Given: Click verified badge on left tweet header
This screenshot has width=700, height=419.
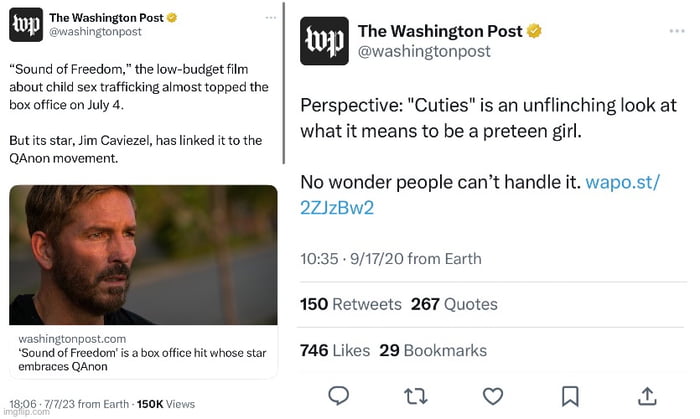Looking at the screenshot, I should (x=172, y=18).
